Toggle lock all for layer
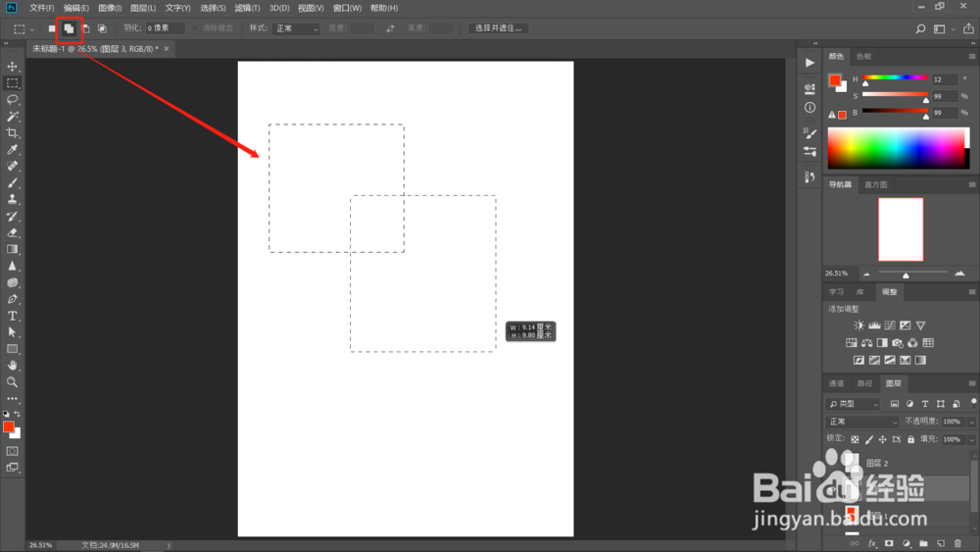The height and width of the screenshot is (552, 980). click(x=910, y=439)
